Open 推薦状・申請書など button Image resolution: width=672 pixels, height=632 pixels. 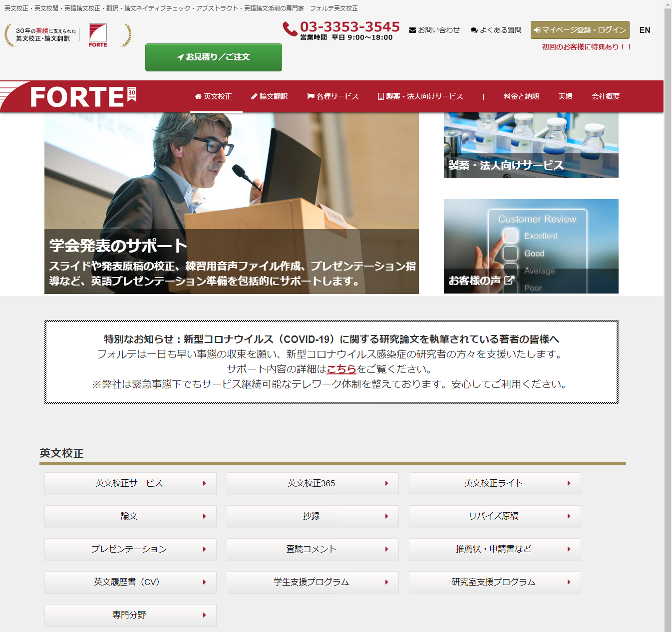click(x=495, y=549)
